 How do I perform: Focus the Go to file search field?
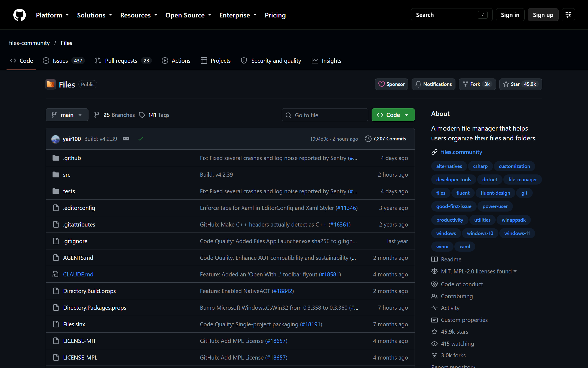[325, 115]
